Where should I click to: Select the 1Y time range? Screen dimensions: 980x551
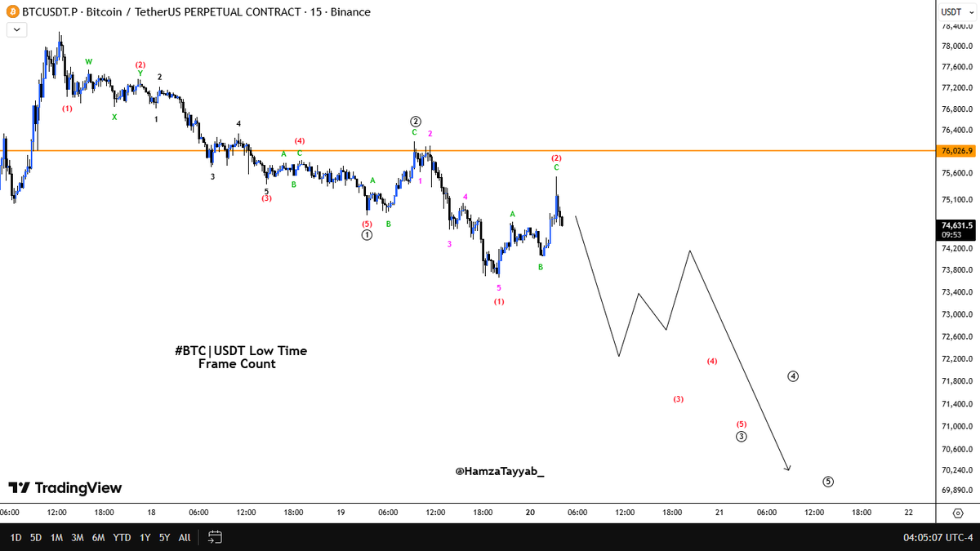[145, 537]
